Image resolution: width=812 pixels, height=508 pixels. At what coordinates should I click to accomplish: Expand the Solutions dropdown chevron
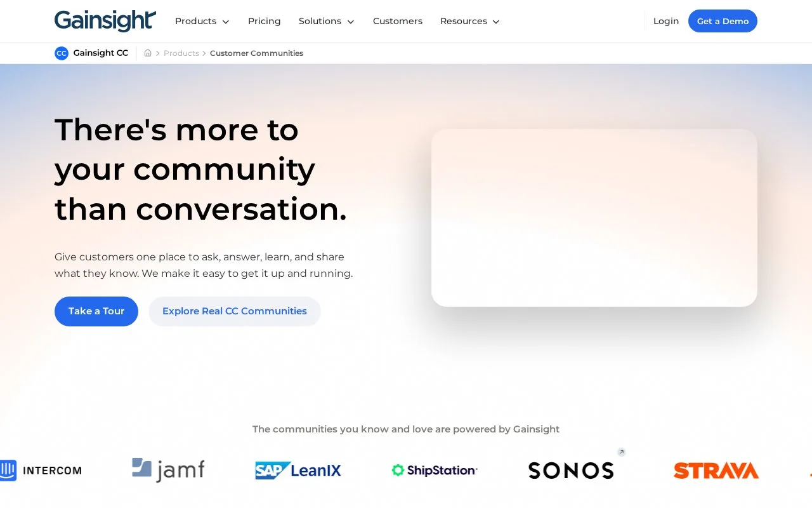click(x=351, y=22)
